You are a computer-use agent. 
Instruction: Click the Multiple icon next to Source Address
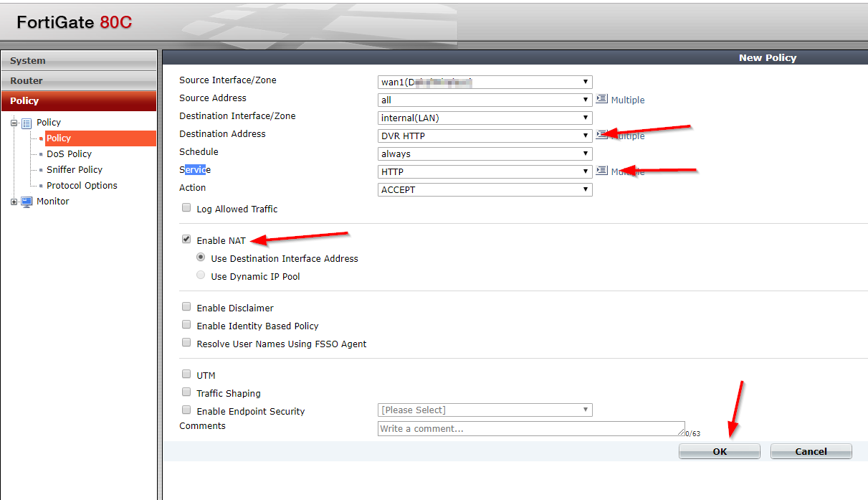[601, 99]
